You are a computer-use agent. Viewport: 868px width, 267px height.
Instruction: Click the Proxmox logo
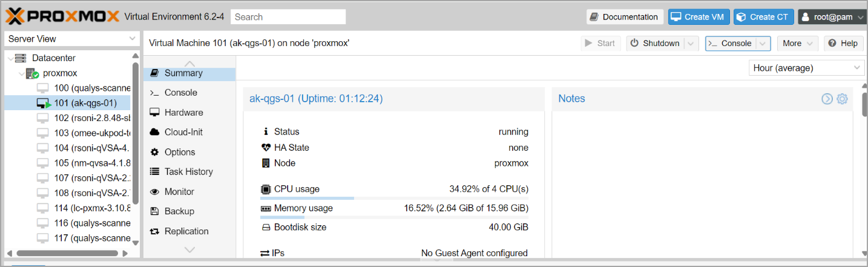(x=64, y=16)
